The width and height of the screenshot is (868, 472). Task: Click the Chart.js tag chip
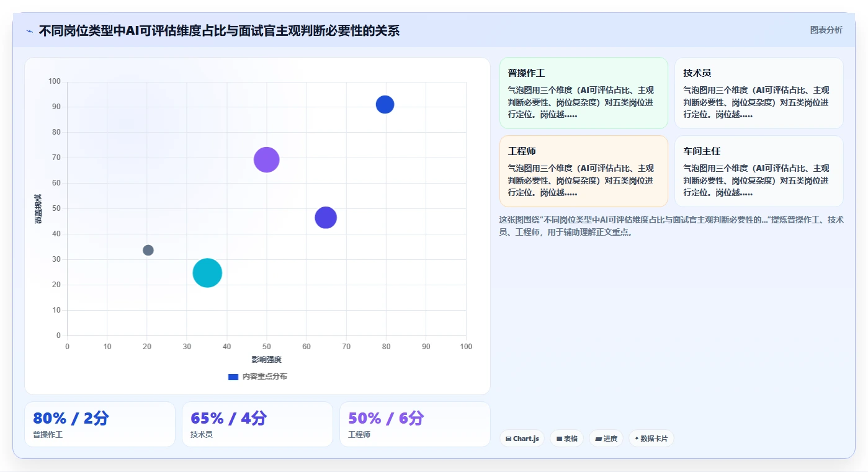pos(522,439)
